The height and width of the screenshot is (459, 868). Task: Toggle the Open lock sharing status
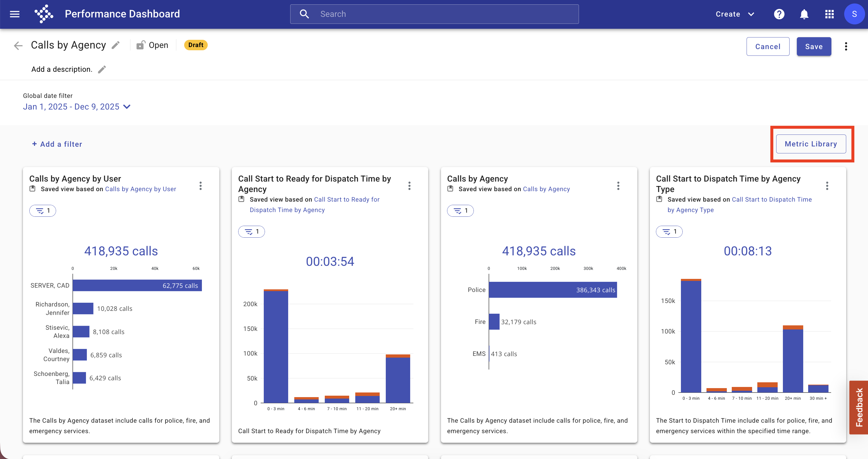pos(152,45)
